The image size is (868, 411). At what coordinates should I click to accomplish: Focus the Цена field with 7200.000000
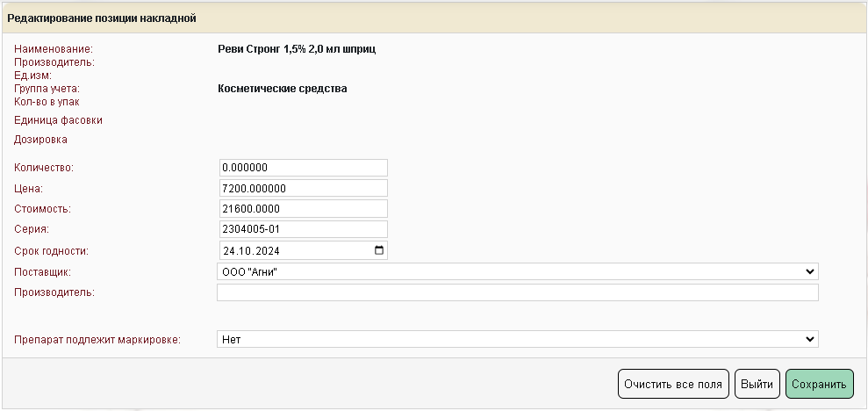click(x=302, y=188)
